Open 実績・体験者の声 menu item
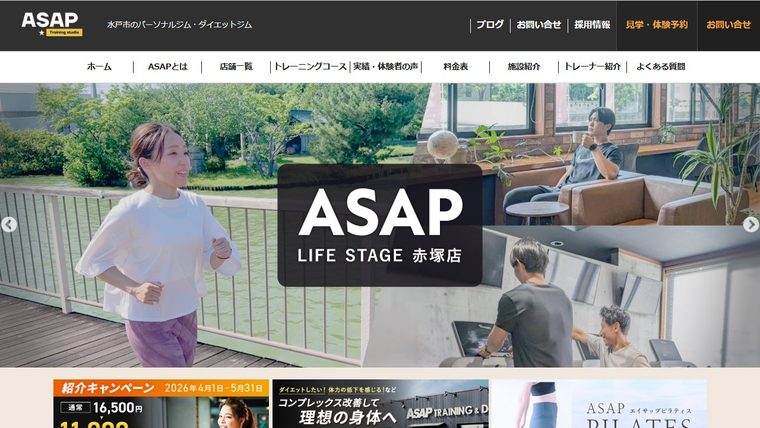This screenshot has height=428, width=760. coord(386,67)
